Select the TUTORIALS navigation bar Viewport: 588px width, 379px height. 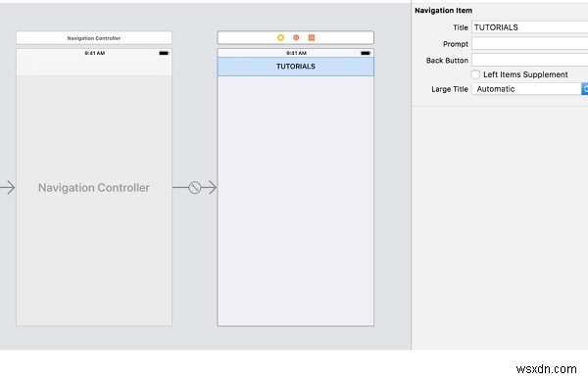pyautogui.click(x=296, y=67)
